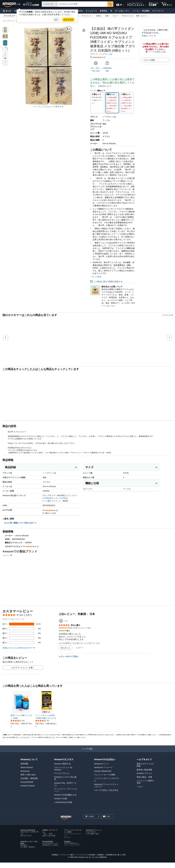Image resolution: width=175 pixels, height=868 pixels.
Task: Click the Amazon.co.jp logo
Action: [x=11, y=4]
